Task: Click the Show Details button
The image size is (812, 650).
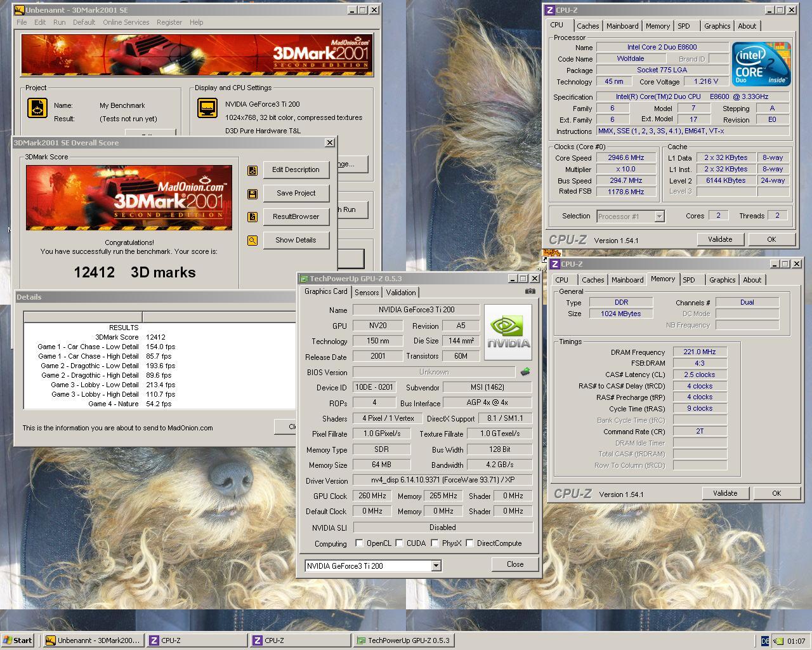Action: (296, 241)
